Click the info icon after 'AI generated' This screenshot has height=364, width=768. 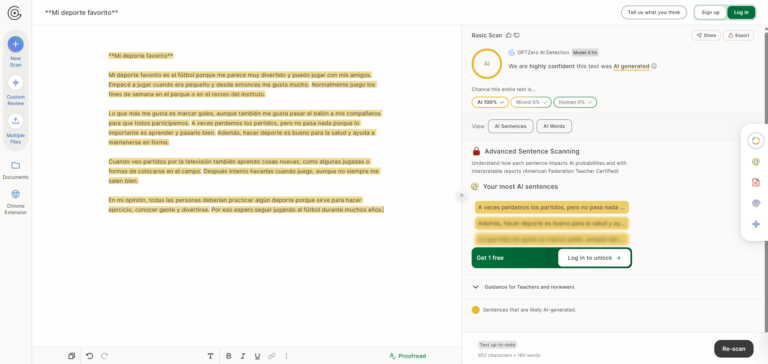(654, 66)
